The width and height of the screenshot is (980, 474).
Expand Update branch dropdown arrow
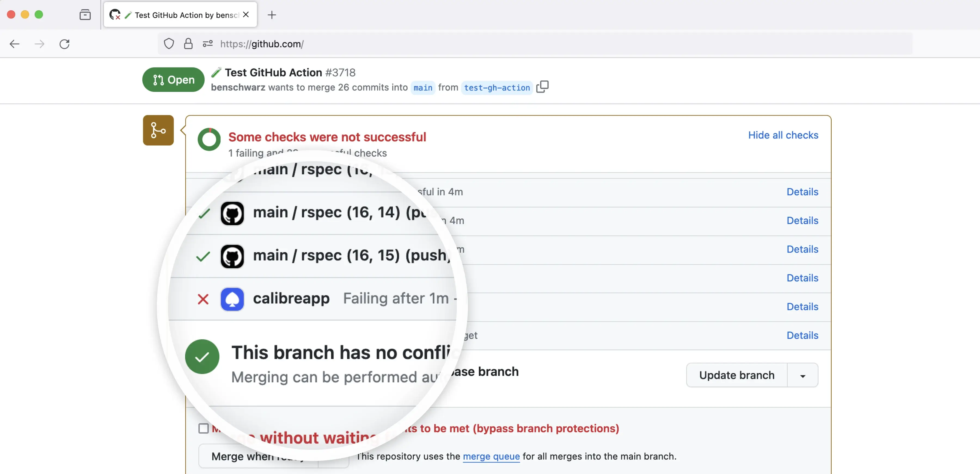803,376
